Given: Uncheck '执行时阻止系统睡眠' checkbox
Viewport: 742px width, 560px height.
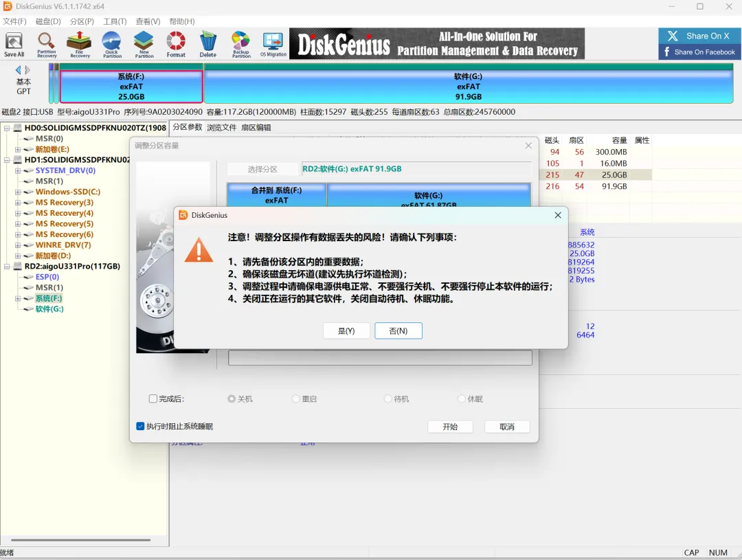Looking at the screenshot, I should (140, 426).
